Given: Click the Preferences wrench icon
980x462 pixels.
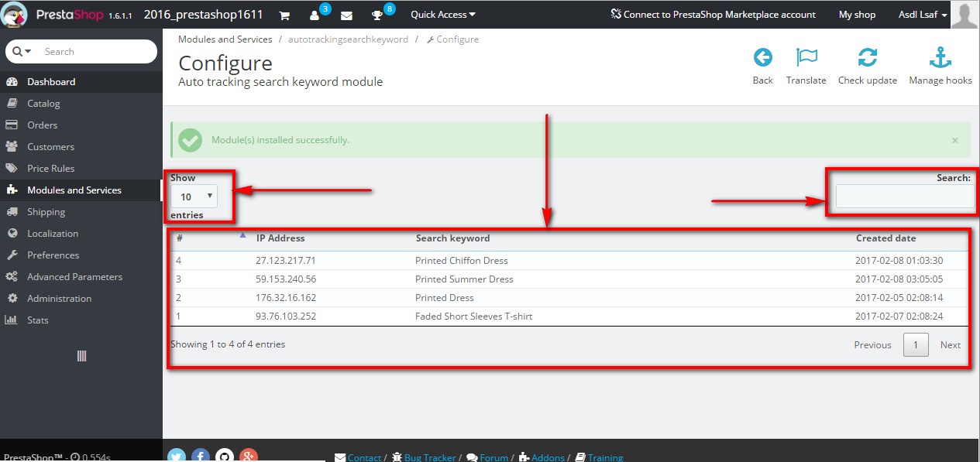Looking at the screenshot, I should point(12,255).
